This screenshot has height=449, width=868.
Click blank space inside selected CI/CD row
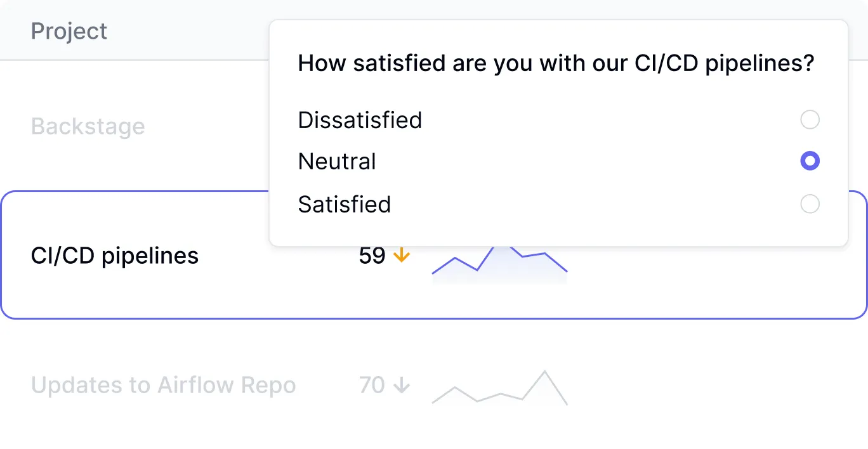click(698, 285)
